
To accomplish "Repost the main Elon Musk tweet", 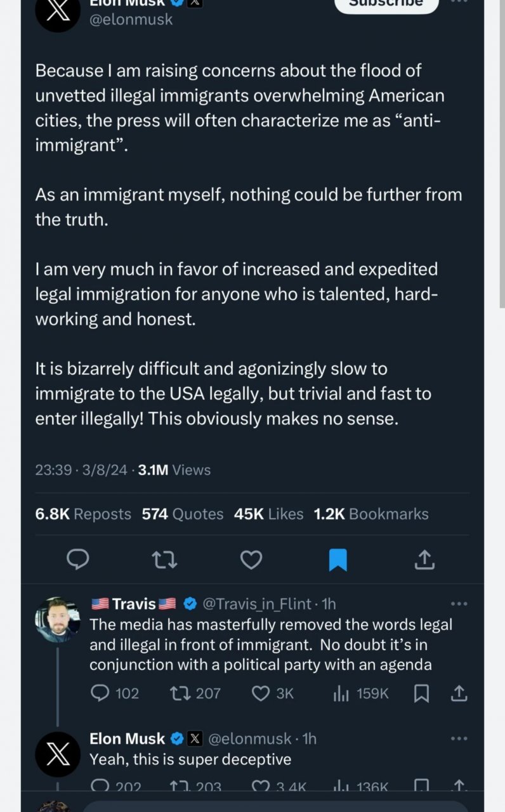I will click(164, 559).
